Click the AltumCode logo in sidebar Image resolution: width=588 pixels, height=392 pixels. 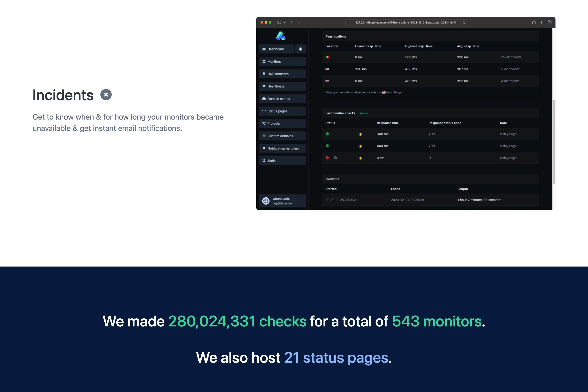click(281, 36)
